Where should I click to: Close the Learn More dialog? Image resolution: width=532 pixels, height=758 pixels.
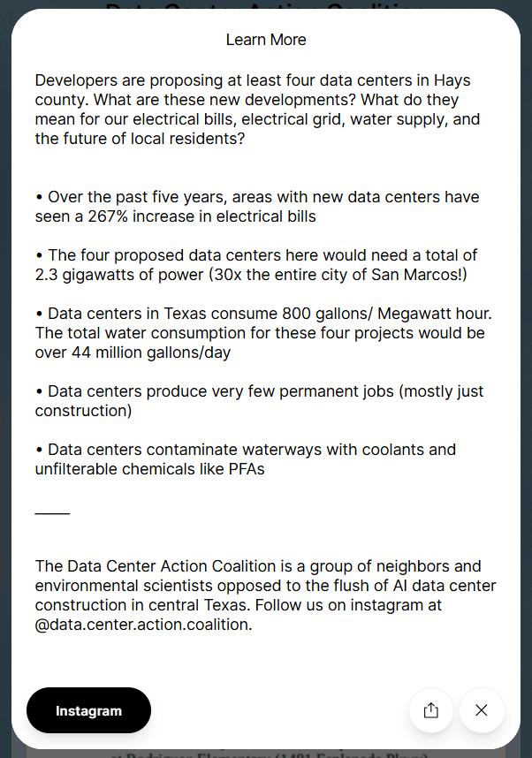tap(482, 710)
